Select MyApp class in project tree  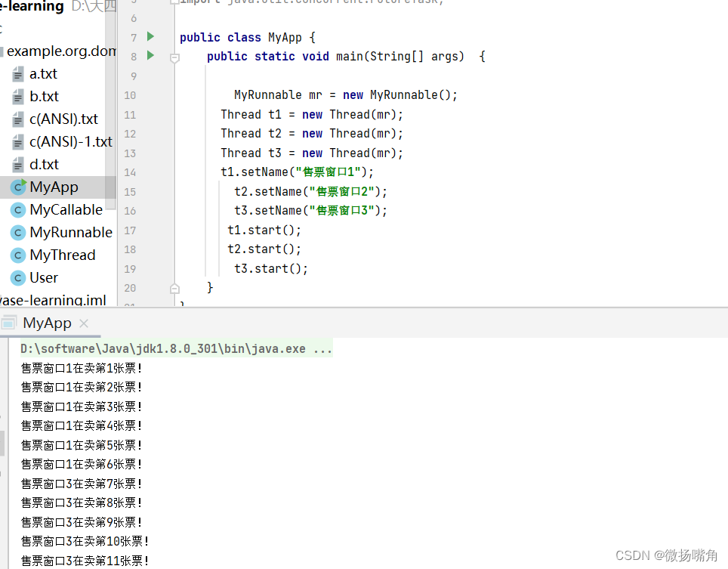click(x=54, y=187)
